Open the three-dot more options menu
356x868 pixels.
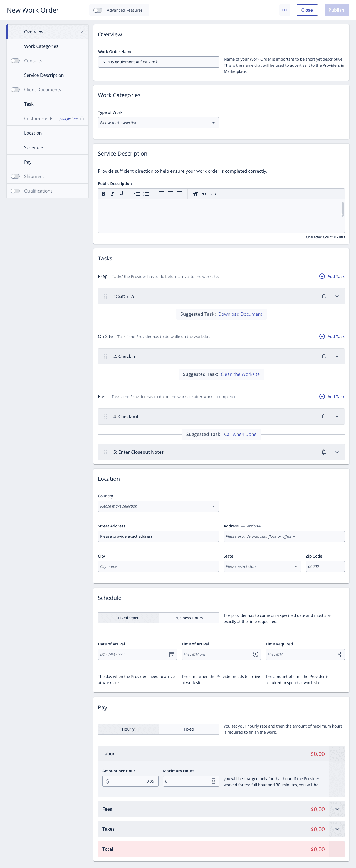tap(285, 10)
